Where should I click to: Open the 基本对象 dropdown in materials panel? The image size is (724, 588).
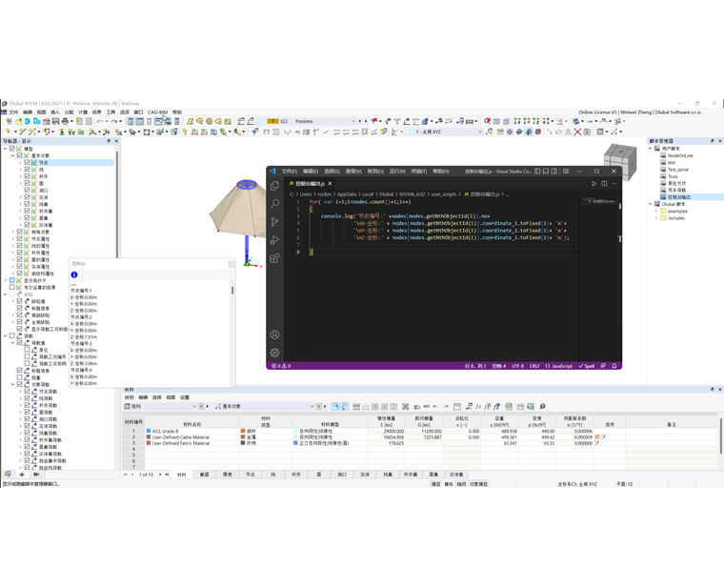312,407
